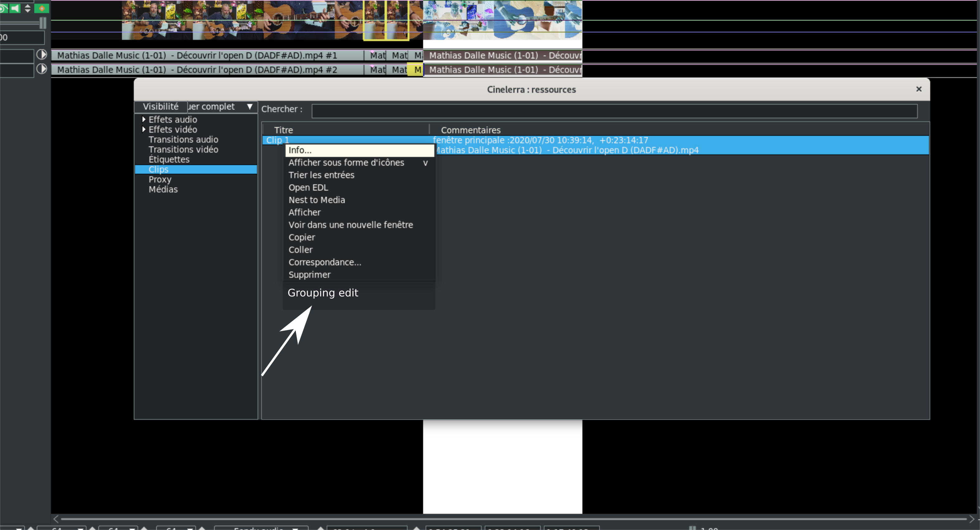Click the Chercher search field

click(x=614, y=111)
